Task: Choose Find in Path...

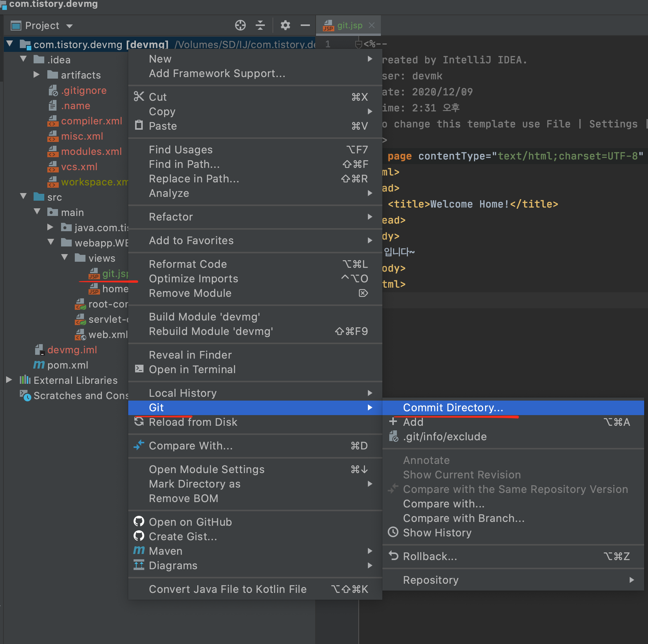Action: click(255, 164)
